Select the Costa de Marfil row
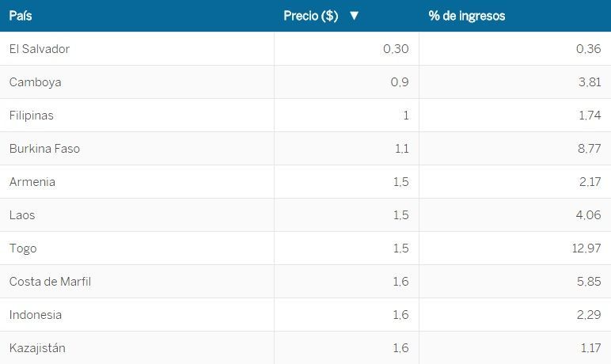The image size is (611, 364). 50,282
